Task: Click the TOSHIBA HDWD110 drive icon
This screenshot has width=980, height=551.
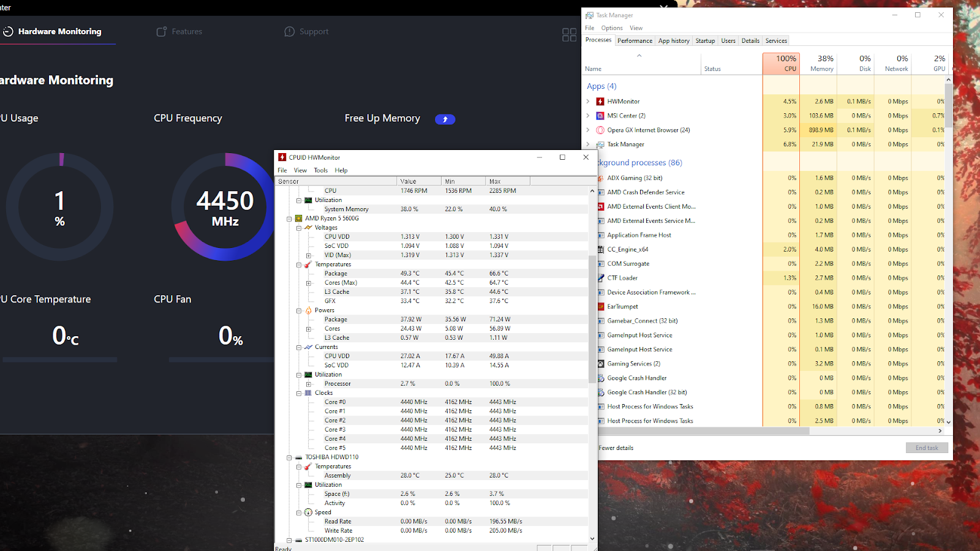Action: click(x=298, y=457)
